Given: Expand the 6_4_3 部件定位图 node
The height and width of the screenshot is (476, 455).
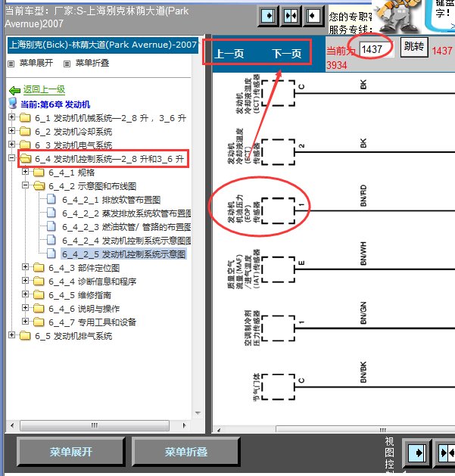Looking at the screenshot, I should pos(25,266).
